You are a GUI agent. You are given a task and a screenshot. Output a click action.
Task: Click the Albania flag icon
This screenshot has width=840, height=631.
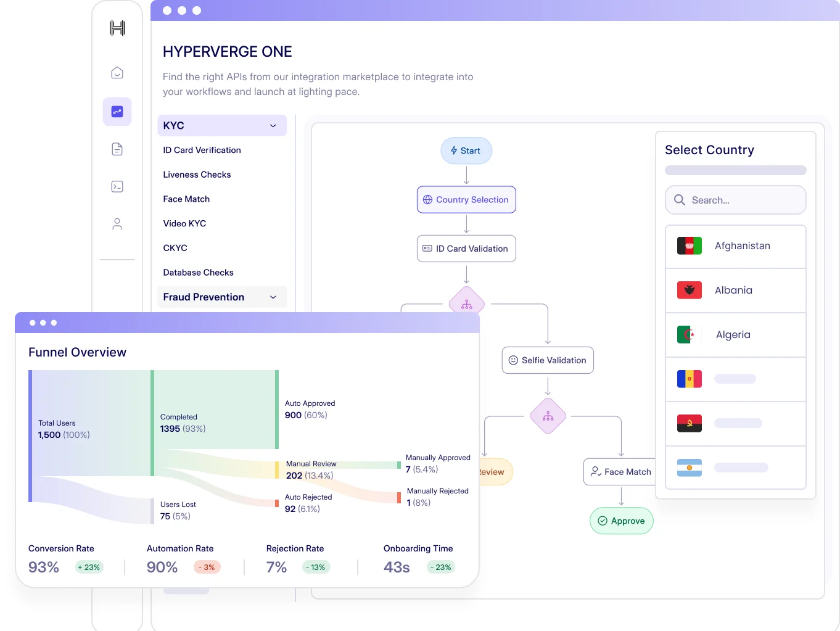click(x=690, y=290)
